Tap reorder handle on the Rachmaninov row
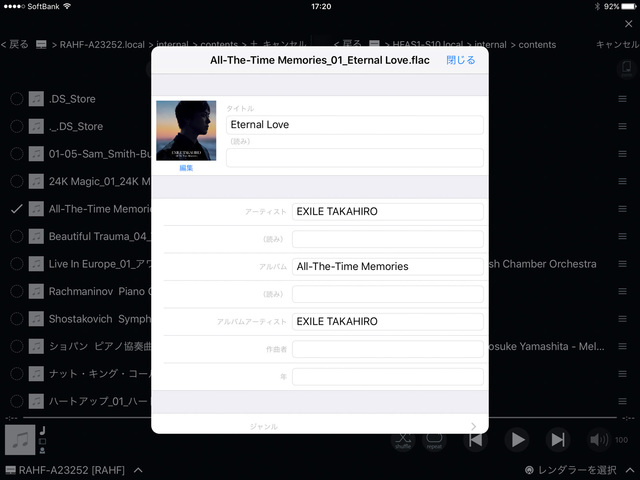 coord(622,291)
